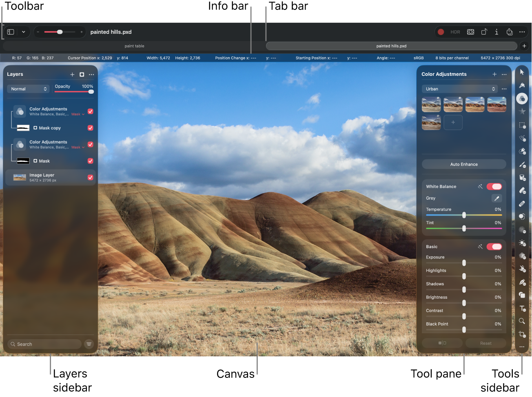Choose the Repair tool
The image size is (532, 397).
point(522,204)
